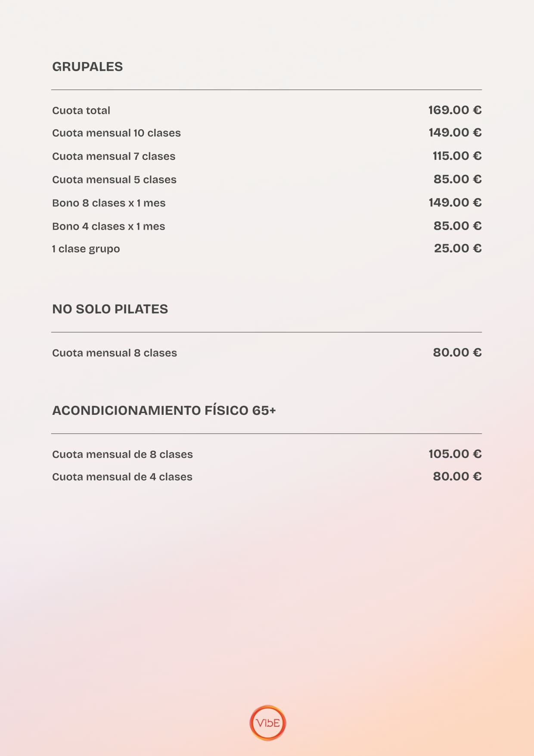Click the Cuota mensual de 4 clases label

122,477
